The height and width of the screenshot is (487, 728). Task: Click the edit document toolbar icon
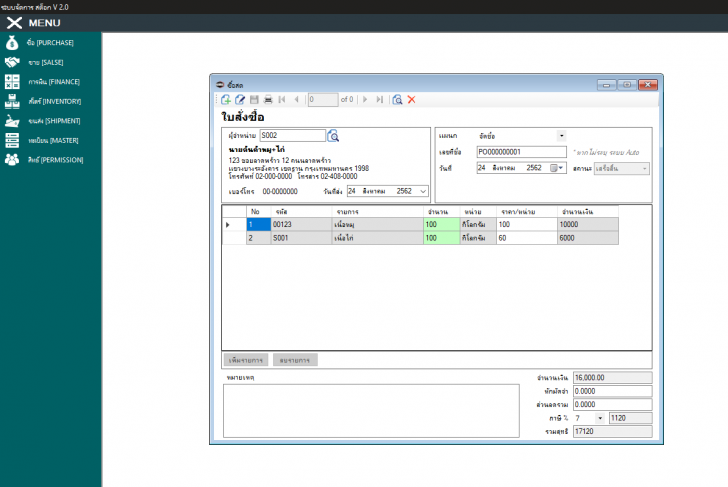coord(240,100)
